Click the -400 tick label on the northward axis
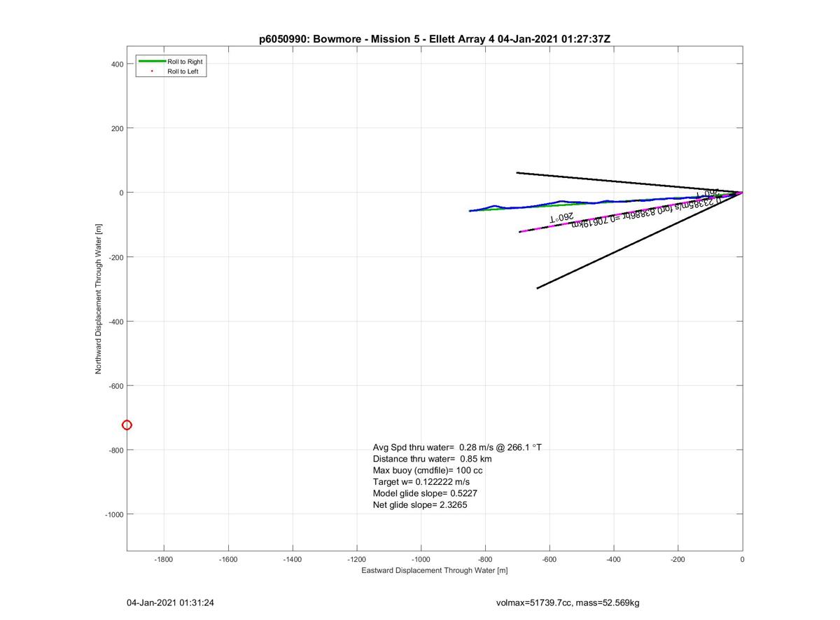The image size is (840, 620). coord(115,322)
